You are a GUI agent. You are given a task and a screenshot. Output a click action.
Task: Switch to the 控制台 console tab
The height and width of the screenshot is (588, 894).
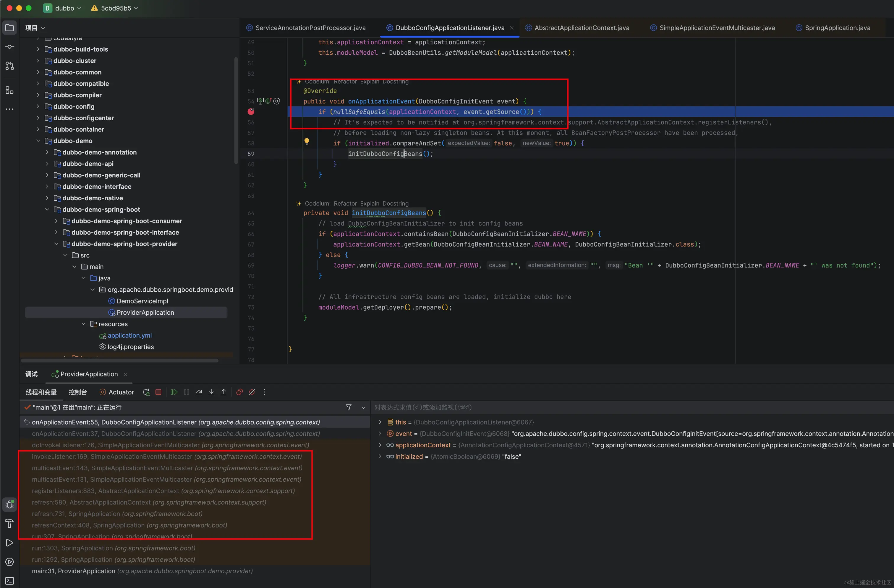(x=78, y=392)
